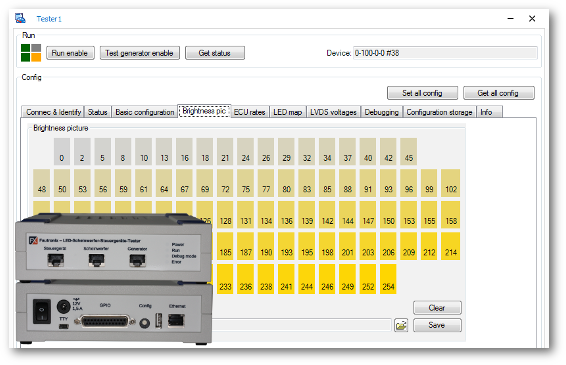Select brightness cell 64

pyautogui.click(x=164, y=183)
